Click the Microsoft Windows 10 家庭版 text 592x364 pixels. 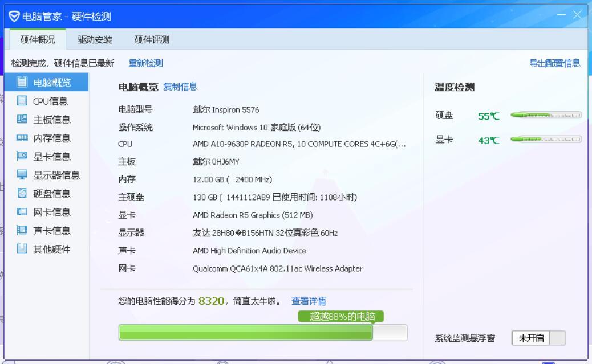click(x=256, y=128)
